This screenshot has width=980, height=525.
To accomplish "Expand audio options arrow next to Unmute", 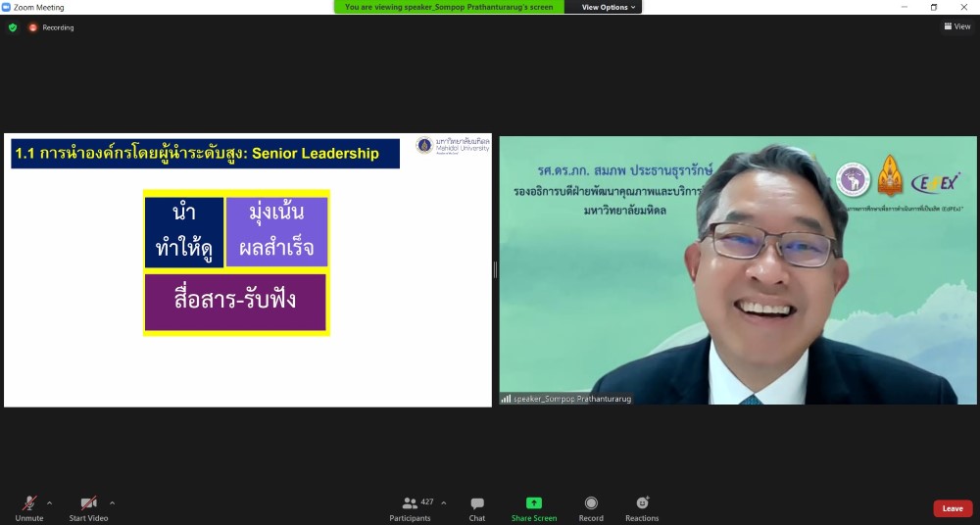I will (49, 502).
